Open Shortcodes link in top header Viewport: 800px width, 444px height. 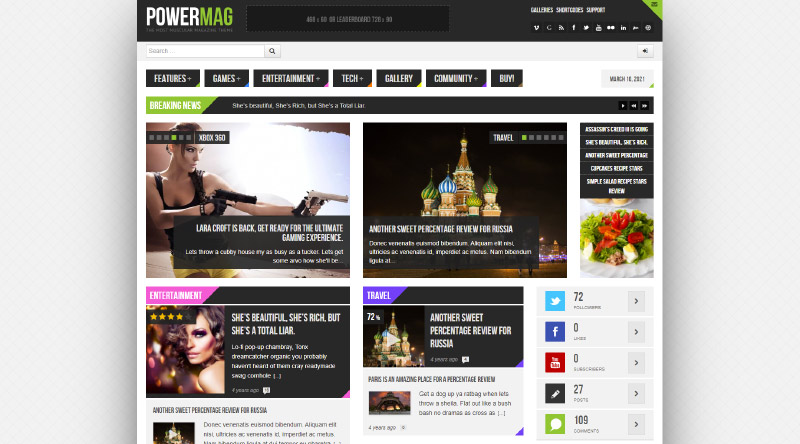pos(569,10)
